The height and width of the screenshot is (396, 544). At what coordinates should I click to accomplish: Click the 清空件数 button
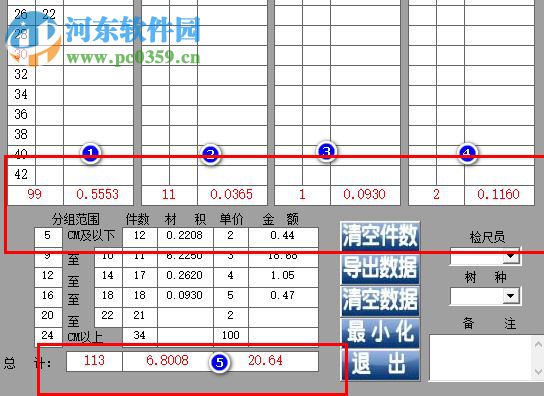(380, 236)
